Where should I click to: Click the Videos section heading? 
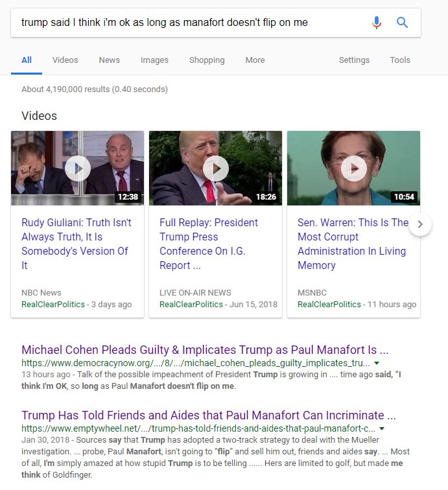pos(40,116)
